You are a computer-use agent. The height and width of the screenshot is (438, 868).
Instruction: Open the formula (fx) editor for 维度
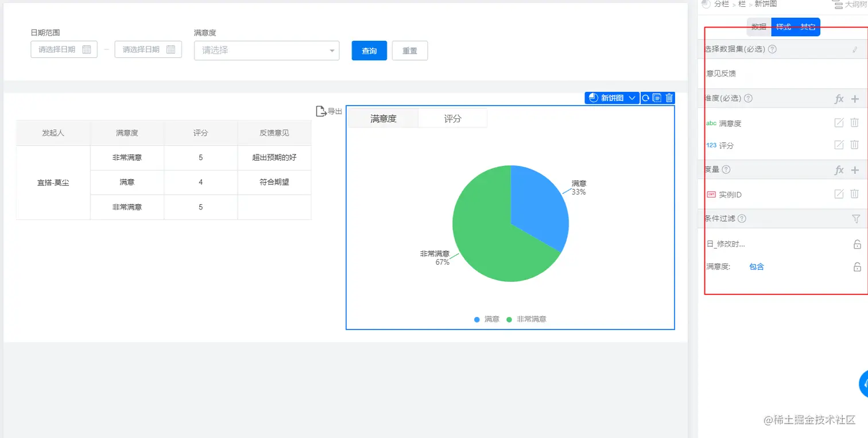tap(839, 99)
